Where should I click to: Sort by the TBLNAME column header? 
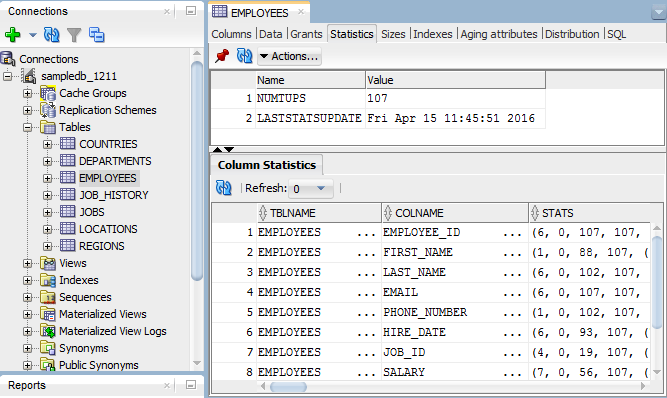[319, 213]
